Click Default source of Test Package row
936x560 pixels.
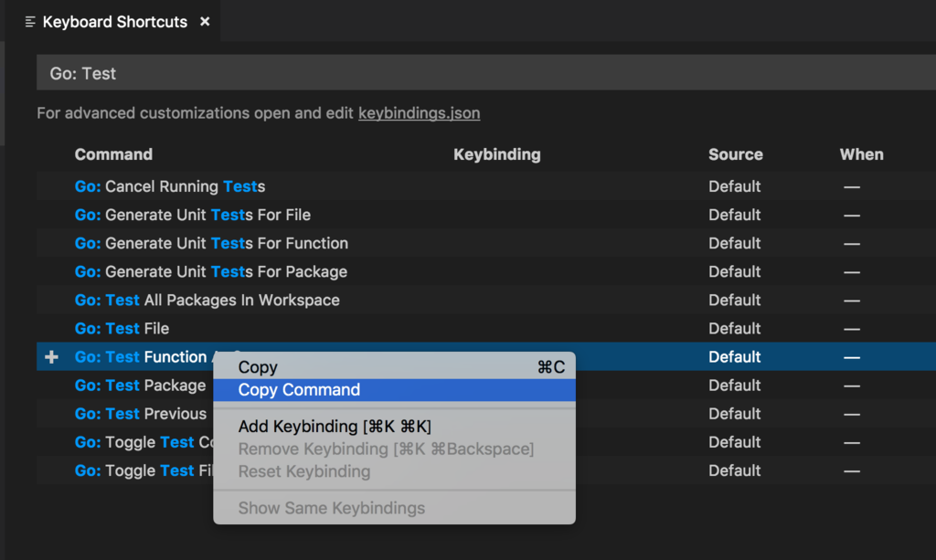click(x=734, y=386)
